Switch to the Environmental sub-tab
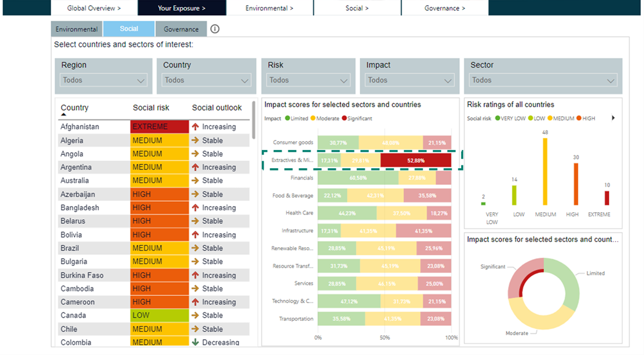Viewport: 644px width, 355px height. (x=76, y=28)
